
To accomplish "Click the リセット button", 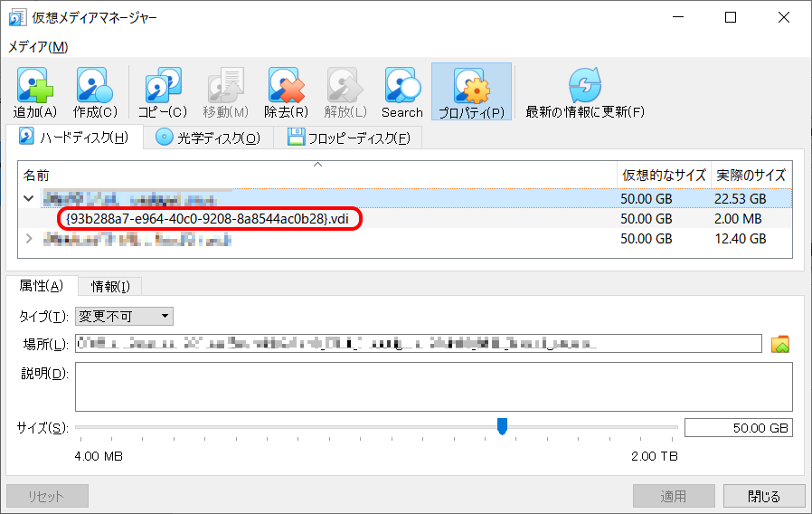I will 47,497.
